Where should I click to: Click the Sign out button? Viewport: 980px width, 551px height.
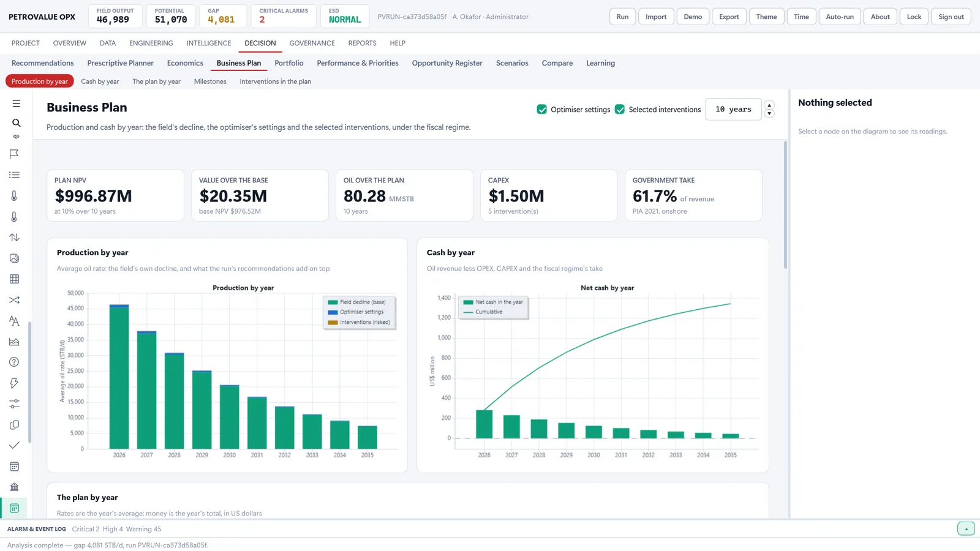(951, 17)
